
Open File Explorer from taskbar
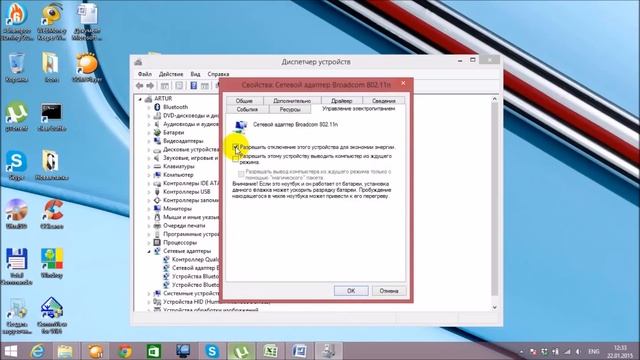click(x=64, y=351)
